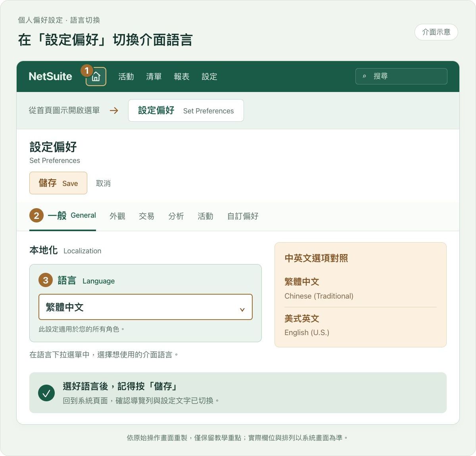Focus the 搜尋 search field
Image resolution: width=476 pixels, height=456 pixels.
click(401, 76)
